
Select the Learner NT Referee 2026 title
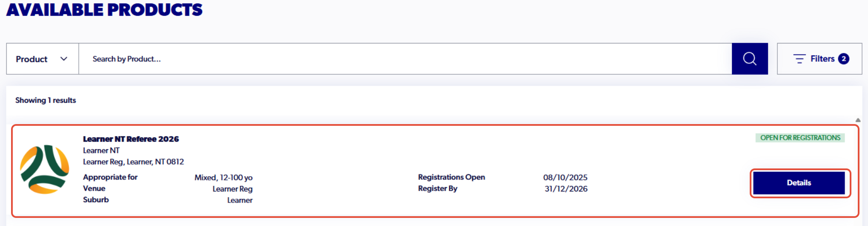(x=131, y=139)
